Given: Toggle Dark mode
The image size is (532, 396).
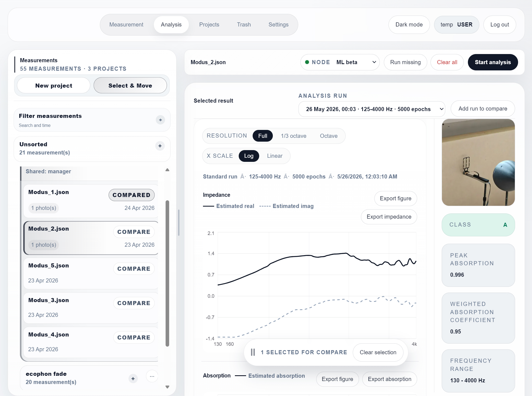Looking at the screenshot, I should click(409, 25).
